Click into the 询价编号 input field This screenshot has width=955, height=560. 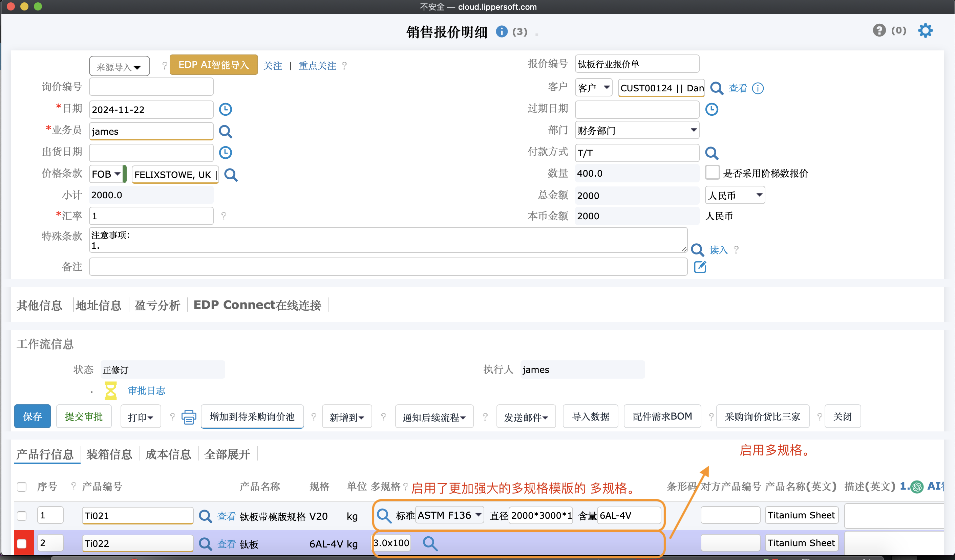pyautogui.click(x=151, y=87)
